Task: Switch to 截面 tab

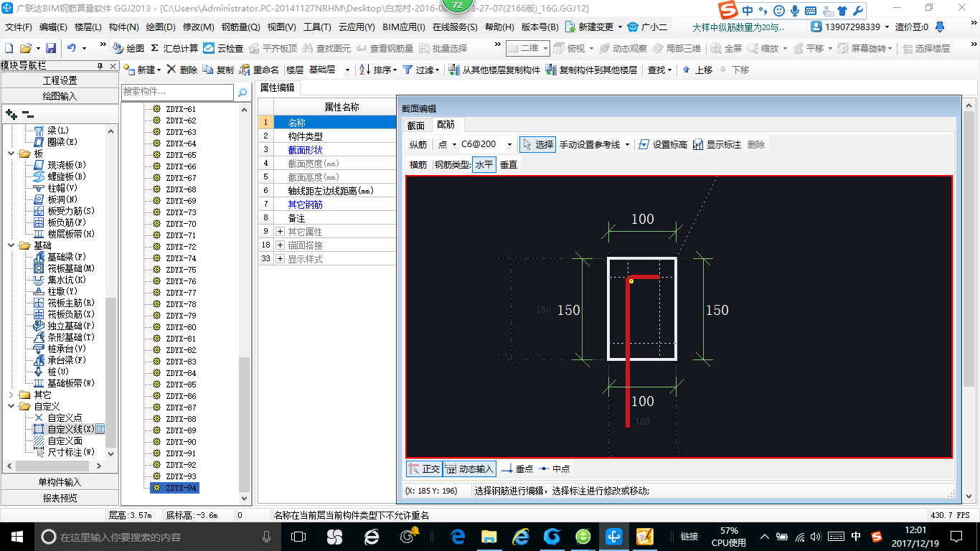Action: [416, 125]
